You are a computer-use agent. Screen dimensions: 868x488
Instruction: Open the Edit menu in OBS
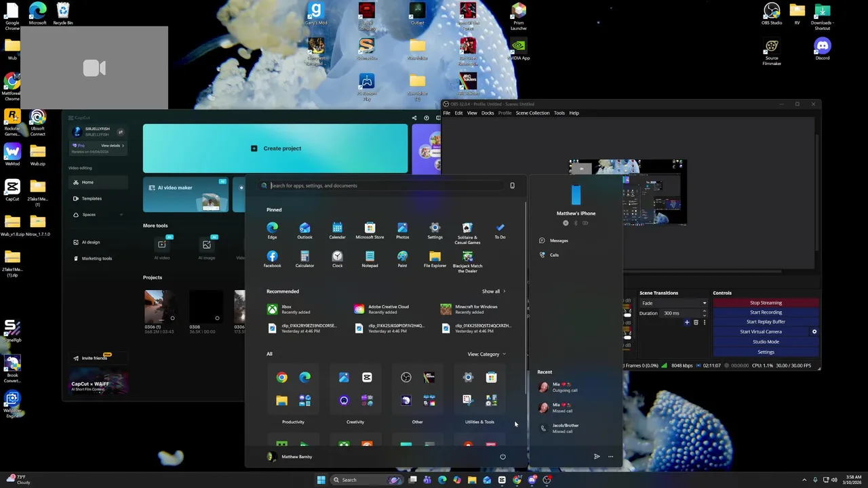coord(458,113)
